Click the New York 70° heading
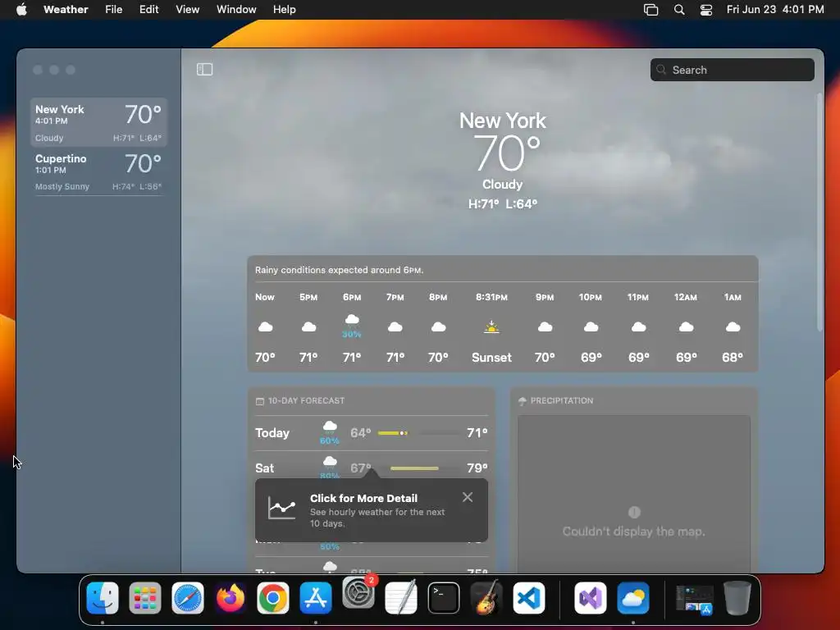Viewport: 840px width, 630px height. point(503,141)
